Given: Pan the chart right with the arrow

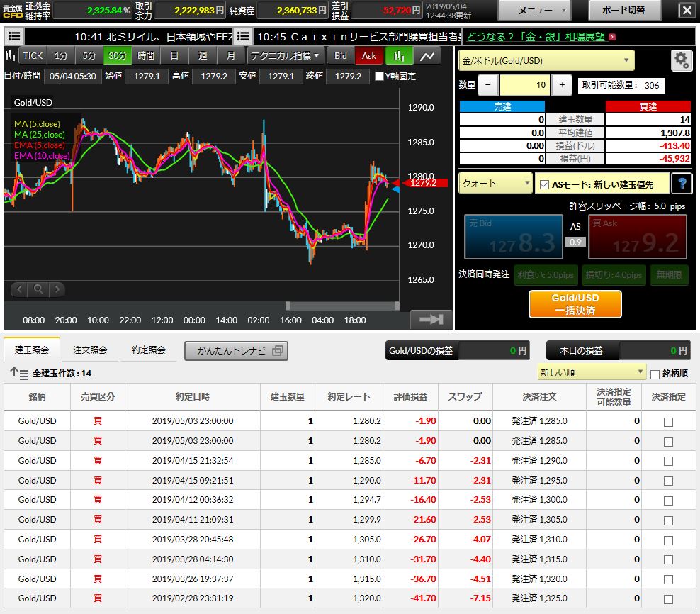Looking at the screenshot, I should [57, 289].
